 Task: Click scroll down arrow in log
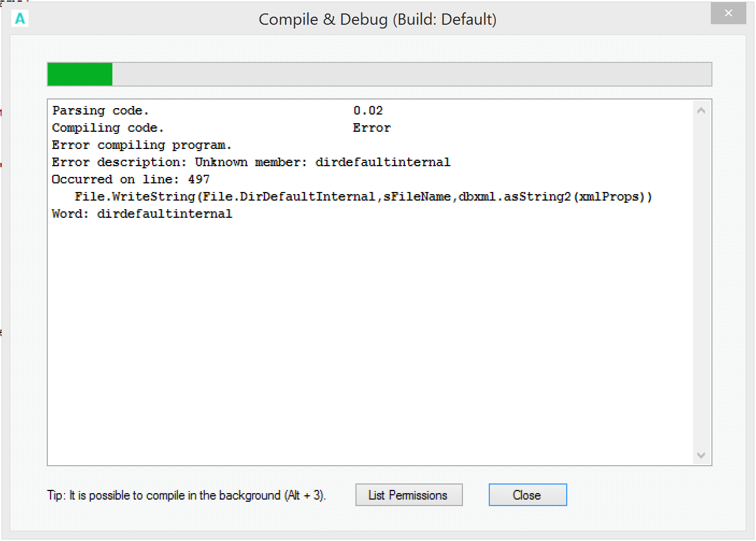point(701,455)
